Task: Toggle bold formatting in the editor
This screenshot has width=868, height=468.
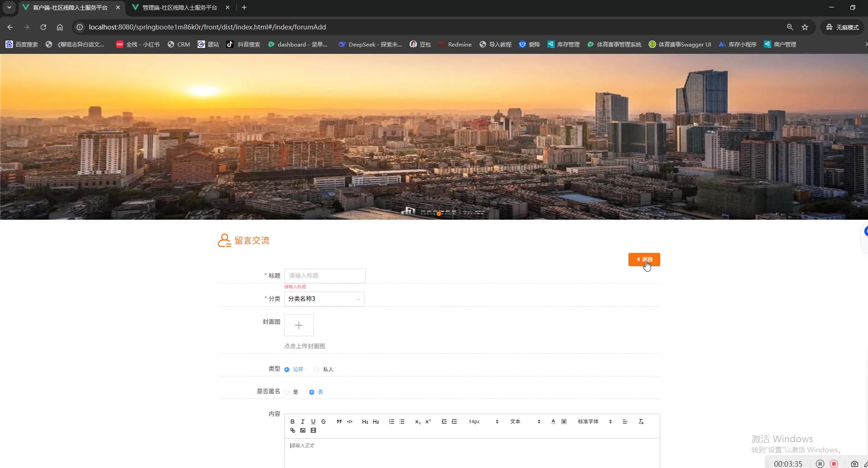Action: pos(292,421)
